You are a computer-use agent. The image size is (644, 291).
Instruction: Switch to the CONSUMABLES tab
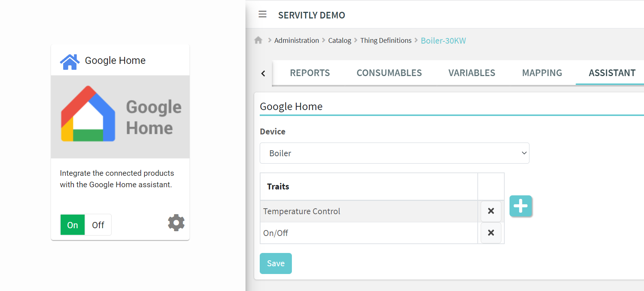pyautogui.click(x=389, y=73)
